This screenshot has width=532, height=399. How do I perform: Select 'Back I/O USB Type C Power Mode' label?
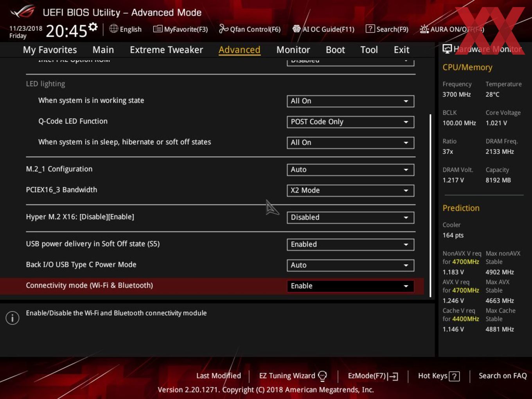click(81, 264)
